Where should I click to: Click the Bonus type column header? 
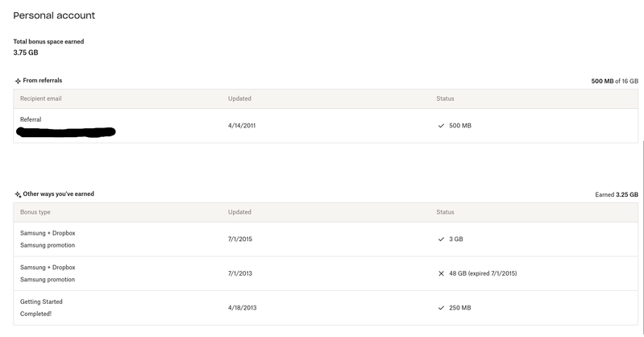pyautogui.click(x=35, y=212)
